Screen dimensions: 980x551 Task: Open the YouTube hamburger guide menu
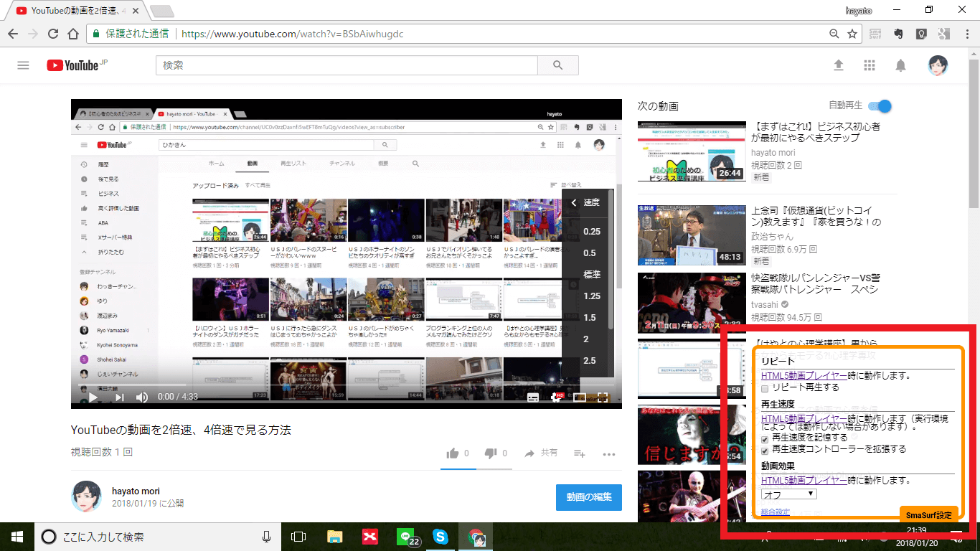tap(23, 65)
